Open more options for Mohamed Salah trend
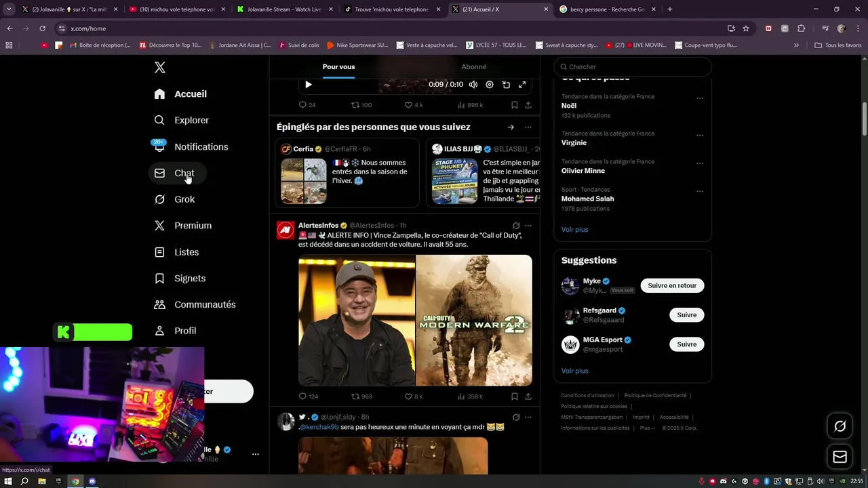 (x=700, y=191)
